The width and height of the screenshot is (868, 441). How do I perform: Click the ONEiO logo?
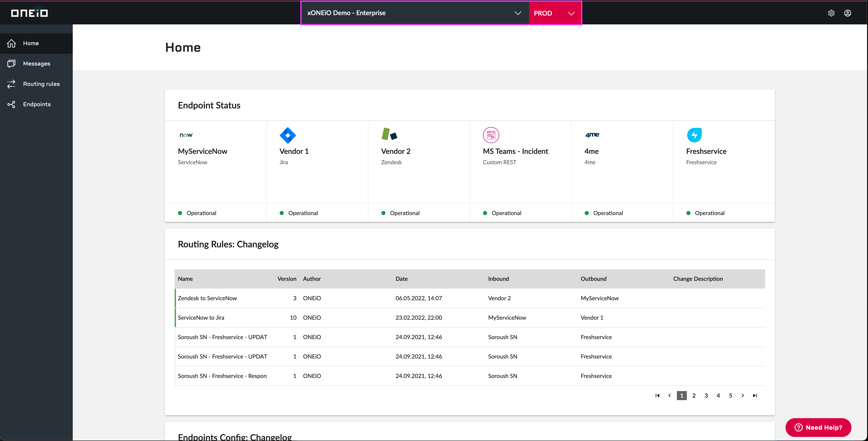click(29, 13)
